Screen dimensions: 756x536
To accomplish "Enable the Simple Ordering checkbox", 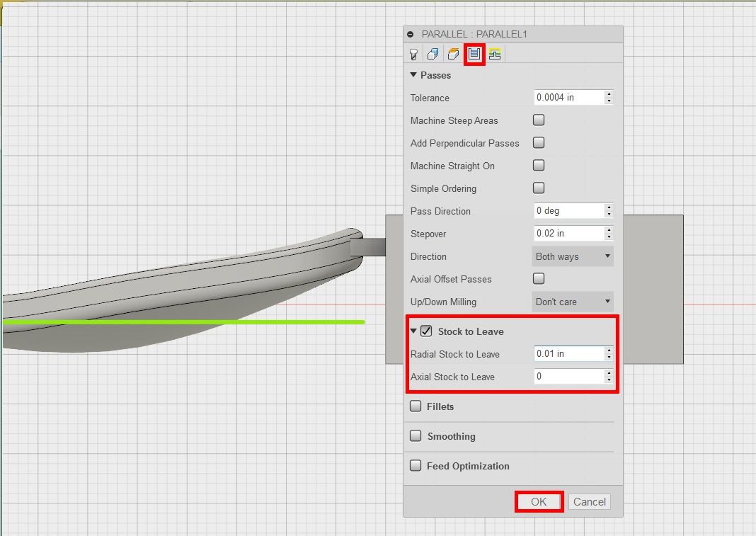I will coord(539,188).
